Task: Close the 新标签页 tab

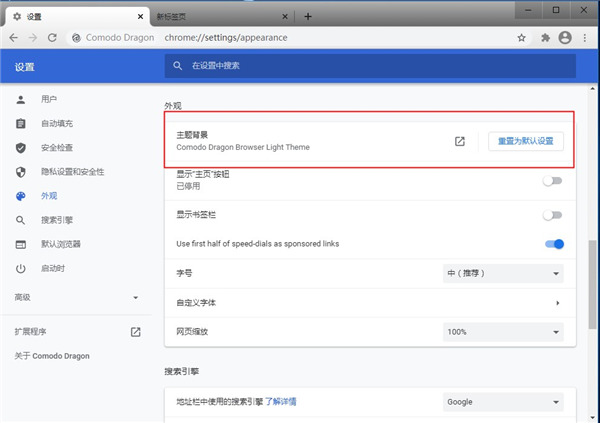Action: pos(285,16)
